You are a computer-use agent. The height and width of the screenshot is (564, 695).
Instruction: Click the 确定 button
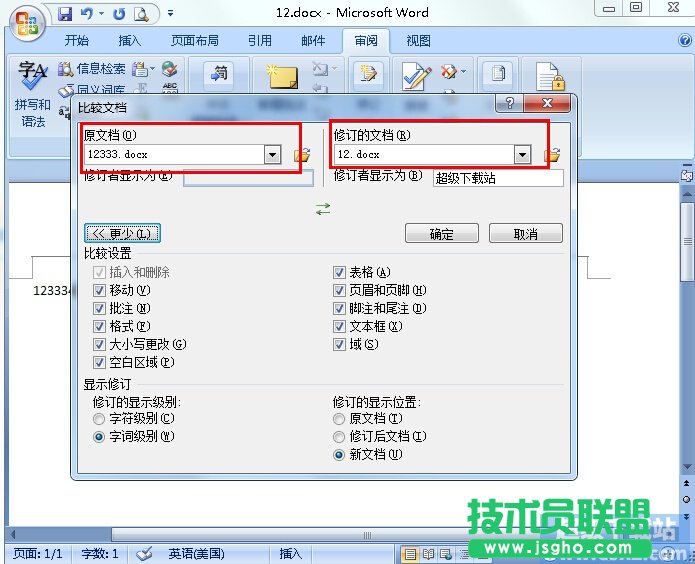click(441, 234)
